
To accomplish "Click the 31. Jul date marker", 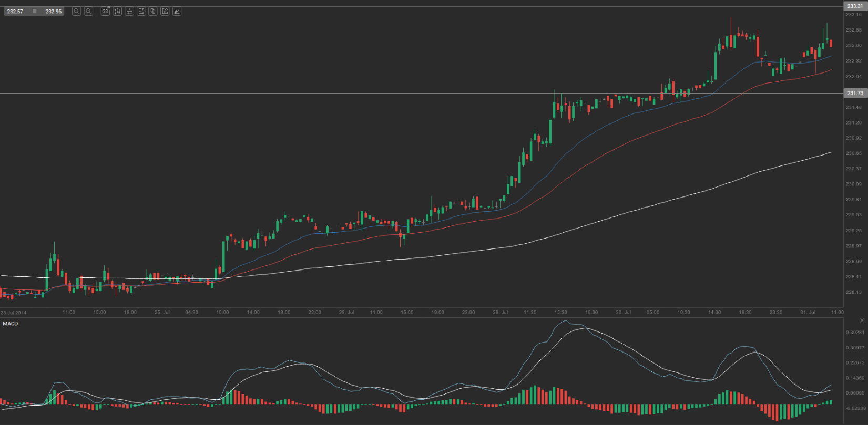I will tap(808, 312).
